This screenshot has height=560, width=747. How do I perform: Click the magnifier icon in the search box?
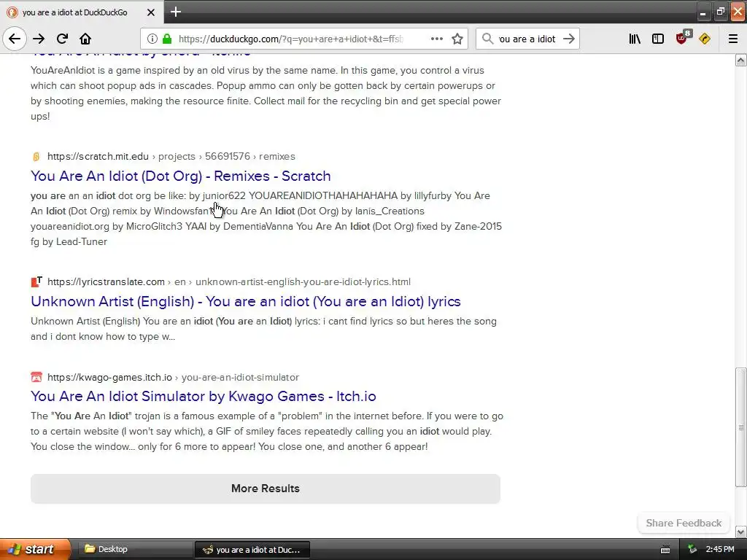coord(487,39)
